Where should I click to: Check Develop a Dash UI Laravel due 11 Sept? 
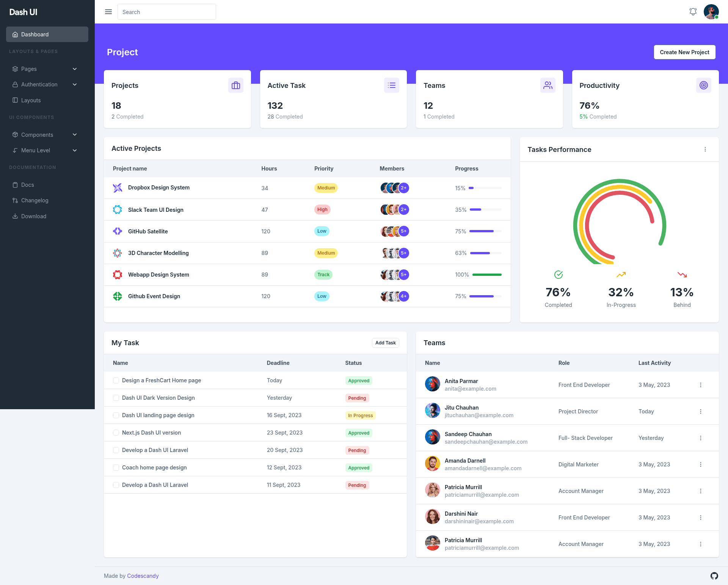click(116, 485)
